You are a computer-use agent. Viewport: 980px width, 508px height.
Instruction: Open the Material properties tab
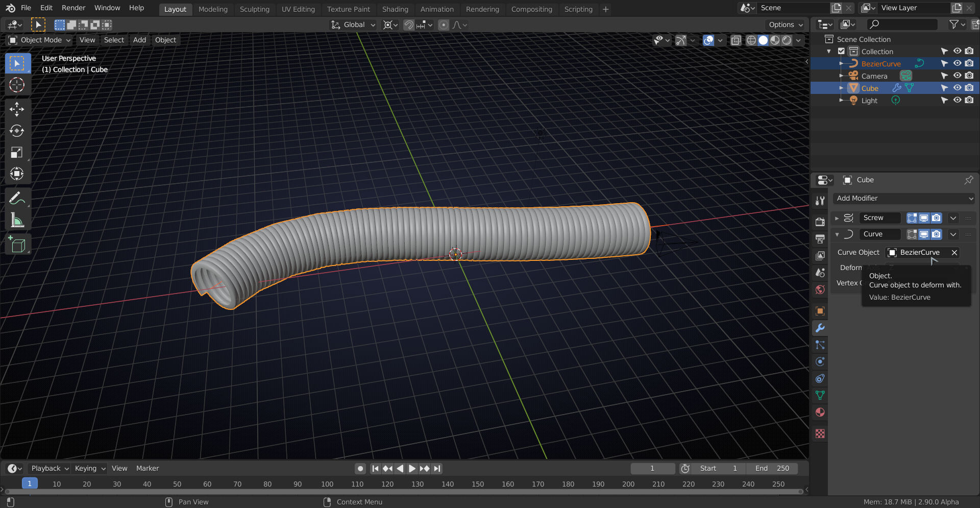click(x=820, y=412)
